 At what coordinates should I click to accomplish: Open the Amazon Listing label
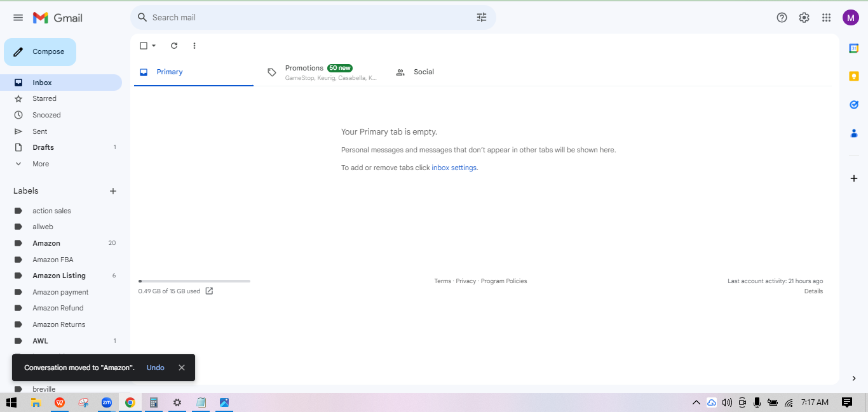(61, 276)
